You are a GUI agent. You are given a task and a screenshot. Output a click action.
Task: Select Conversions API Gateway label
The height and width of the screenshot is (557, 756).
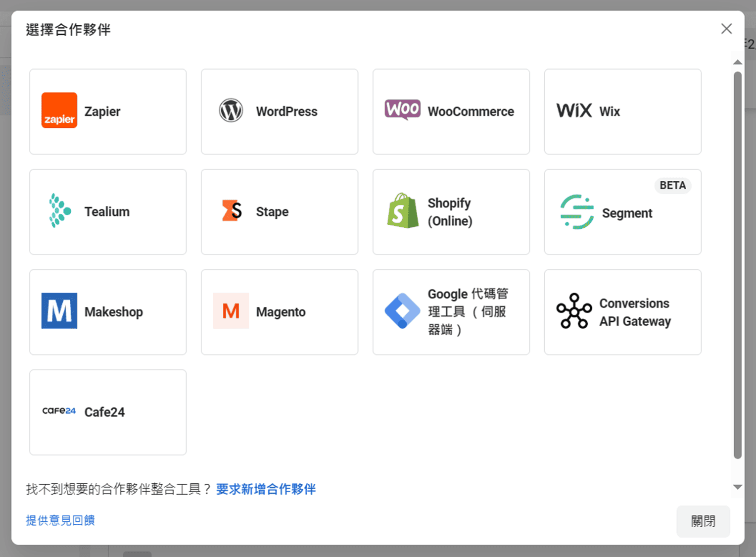635,312
